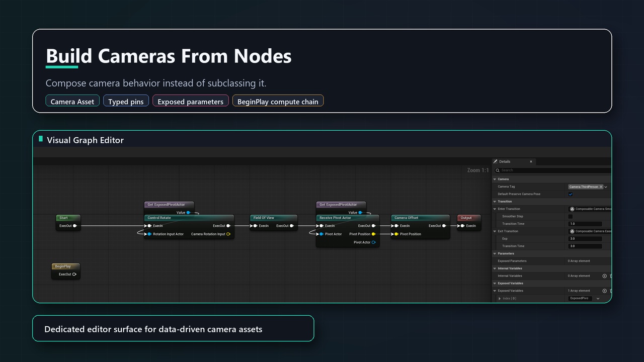Edit the Exp value field
The width and height of the screenshot is (644, 362).
point(585,239)
